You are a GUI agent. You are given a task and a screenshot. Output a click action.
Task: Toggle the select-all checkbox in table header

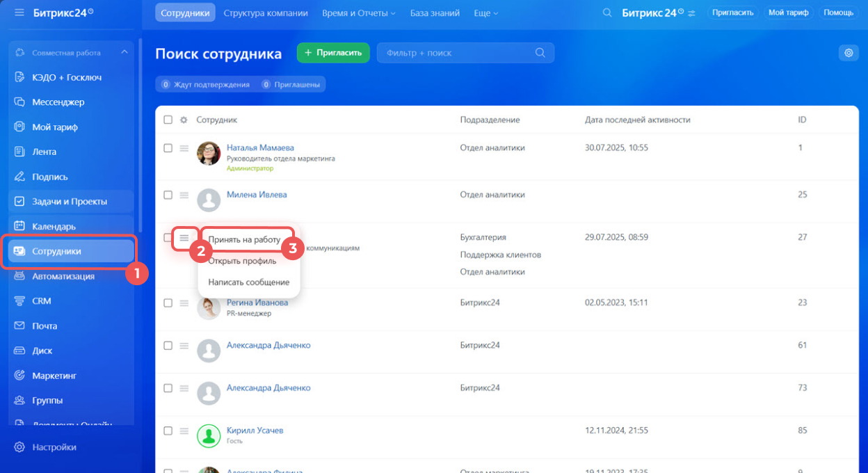click(x=168, y=120)
